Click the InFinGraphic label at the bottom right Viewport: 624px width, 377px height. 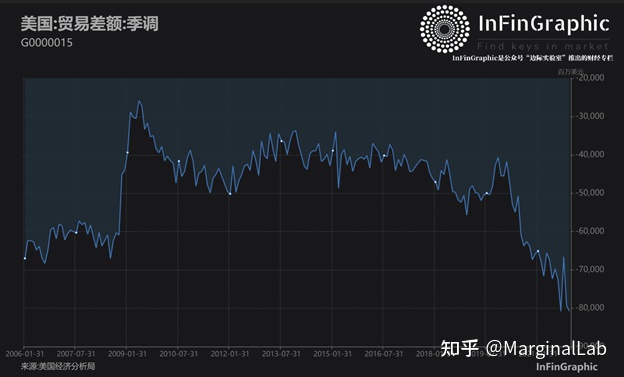coord(567,367)
